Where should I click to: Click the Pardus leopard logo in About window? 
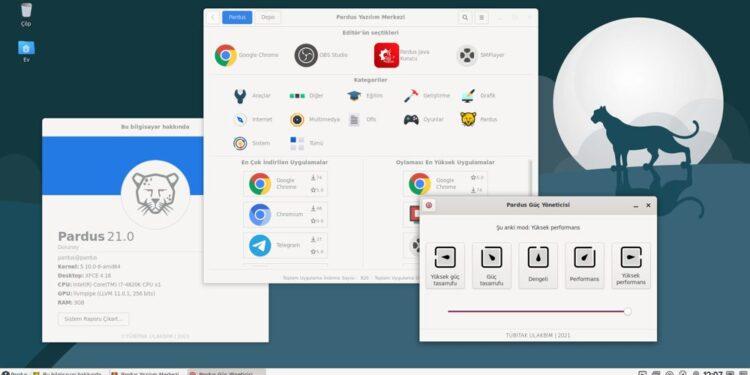[155, 194]
